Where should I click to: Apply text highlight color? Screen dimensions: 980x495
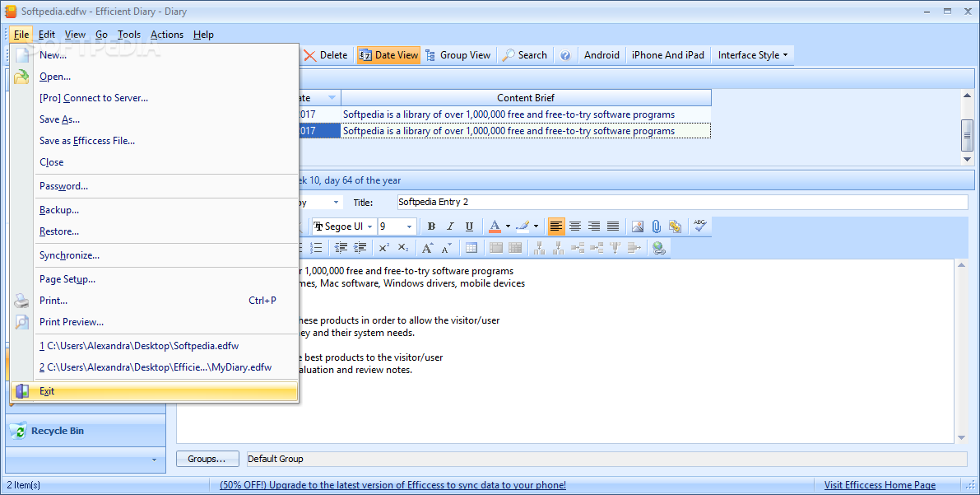[523, 226]
